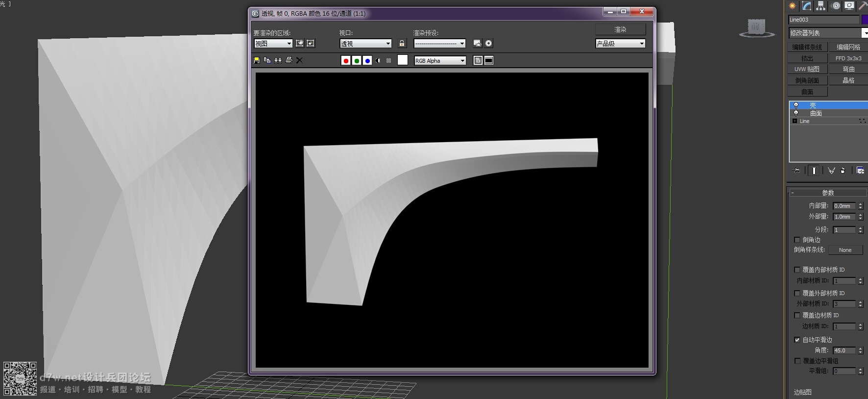Clear the render with the X icon

tap(299, 60)
